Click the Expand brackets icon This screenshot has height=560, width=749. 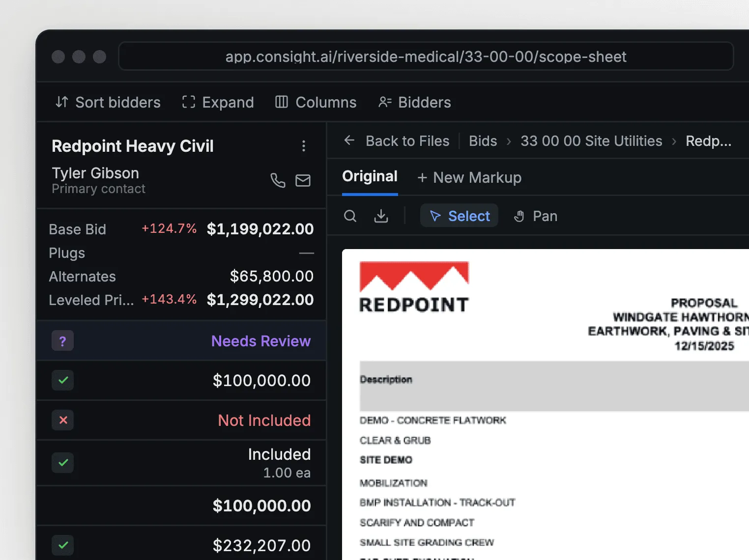coord(189,102)
